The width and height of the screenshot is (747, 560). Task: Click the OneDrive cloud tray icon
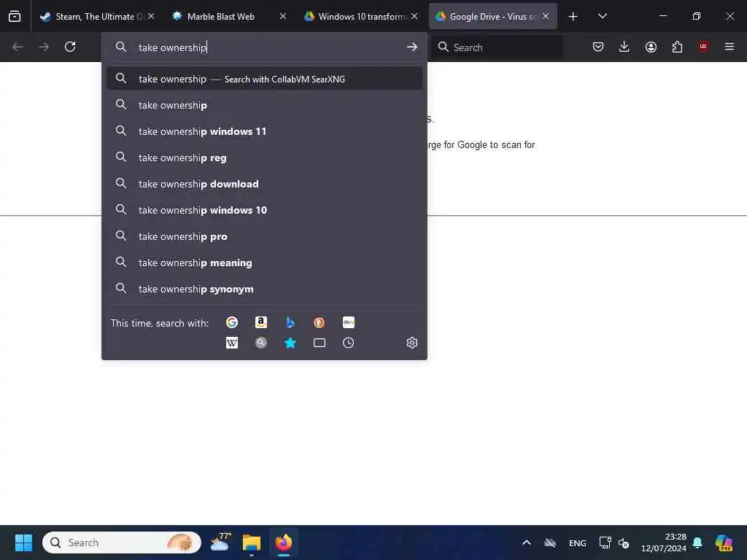550,542
